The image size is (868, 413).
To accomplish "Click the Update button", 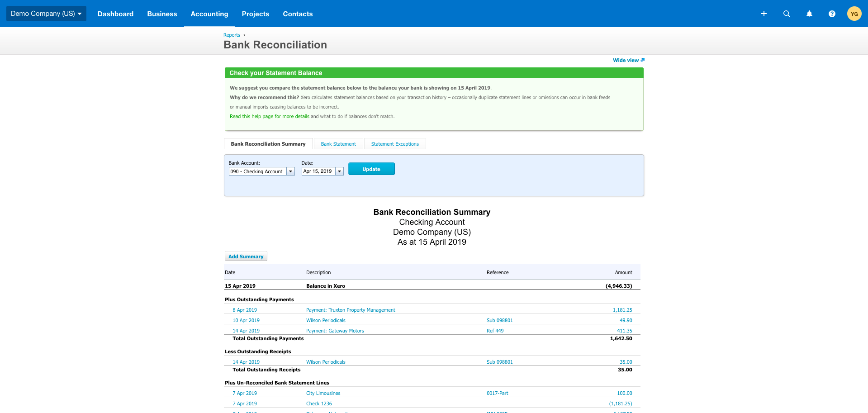I will click(x=371, y=169).
